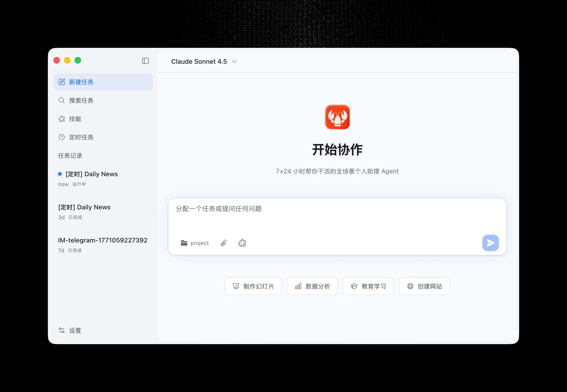The image size is (567, 392).
Task: Click the red lobster app logo
Action: point(337,117)
